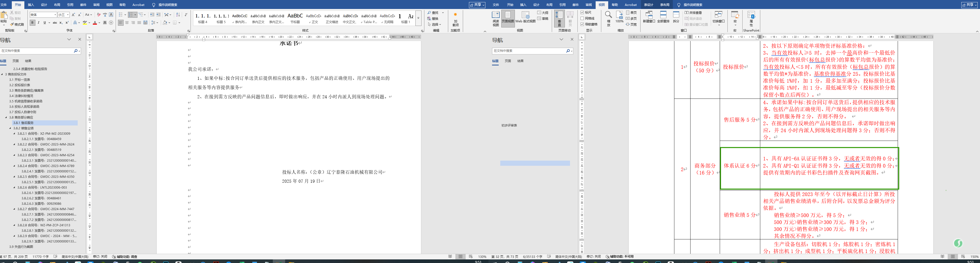Apply paragraph shading fill color
The image size is (980, 263).
(165, 23)
